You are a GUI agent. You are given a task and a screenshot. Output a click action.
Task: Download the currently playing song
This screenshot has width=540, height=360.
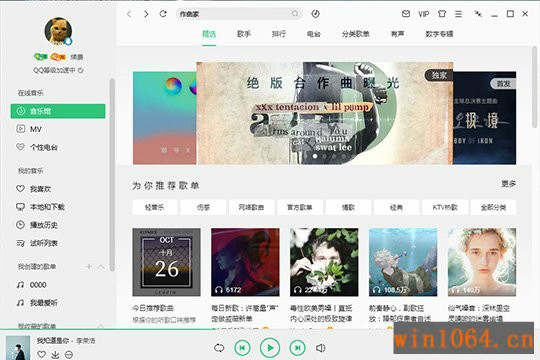coord(55,354)
